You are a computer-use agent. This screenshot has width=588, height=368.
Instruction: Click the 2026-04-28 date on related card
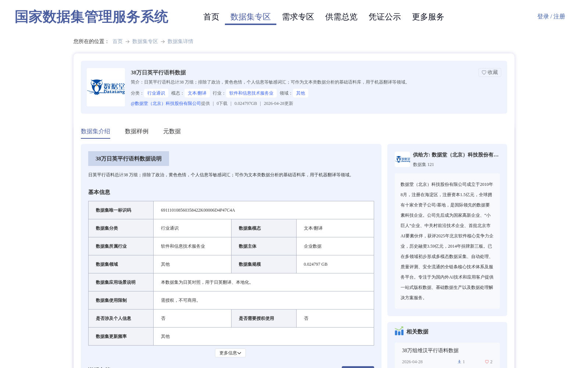pos(412,362)
